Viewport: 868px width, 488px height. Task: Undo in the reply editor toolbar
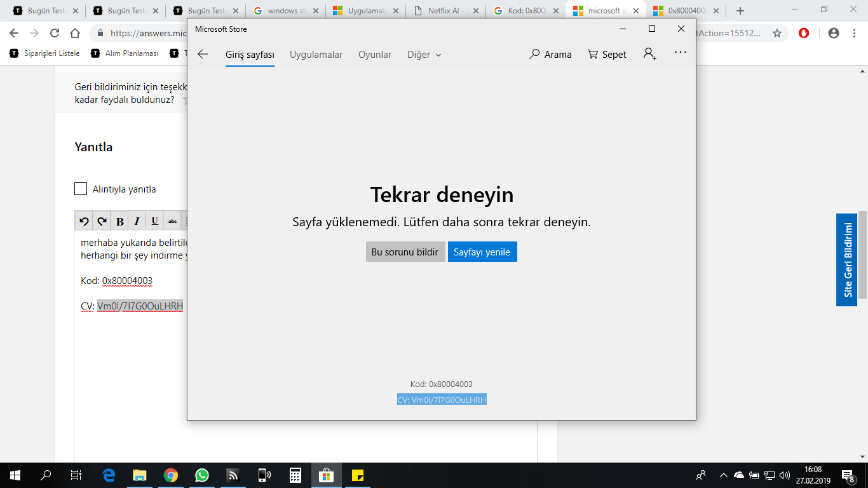[x=84, y=221]
